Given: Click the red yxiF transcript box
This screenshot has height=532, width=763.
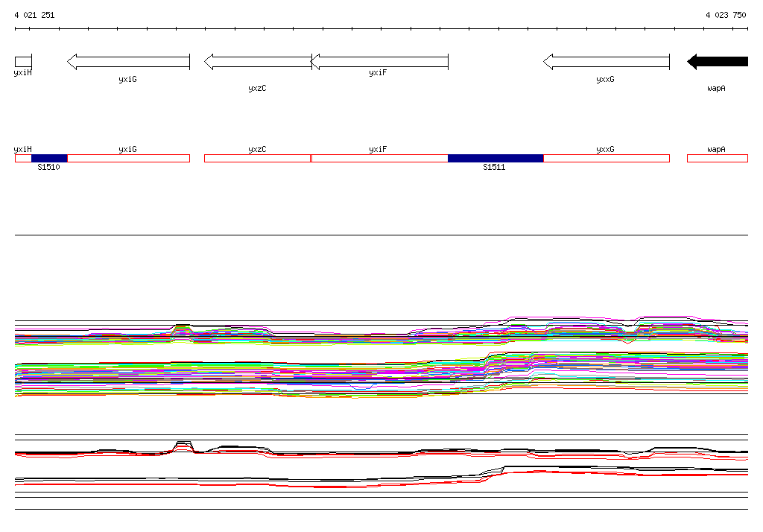Looking at the screenshot, I should pos(379,158).
